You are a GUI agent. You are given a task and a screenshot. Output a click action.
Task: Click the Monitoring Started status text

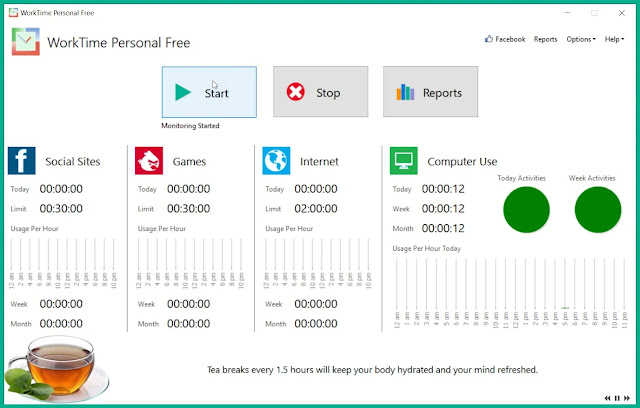click(190, 126)
